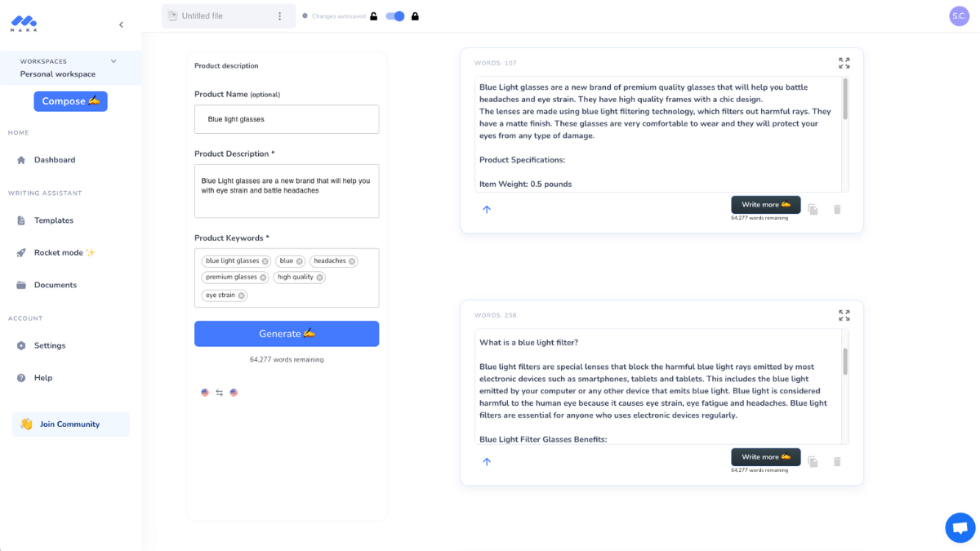Click the Help question mark icon
Image resolution: width=980 pixels, height=551 pixels.
click(x=21, y=378)
